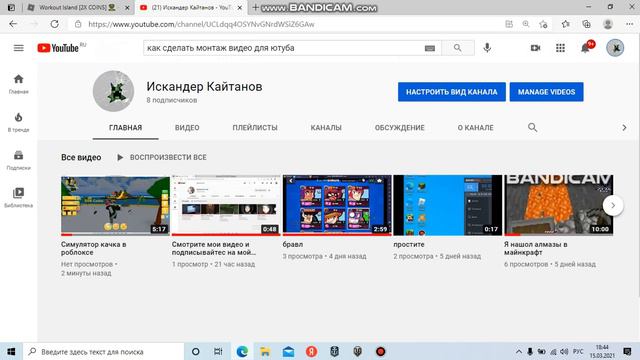Open Edge from the taskbar

[242, 351]
